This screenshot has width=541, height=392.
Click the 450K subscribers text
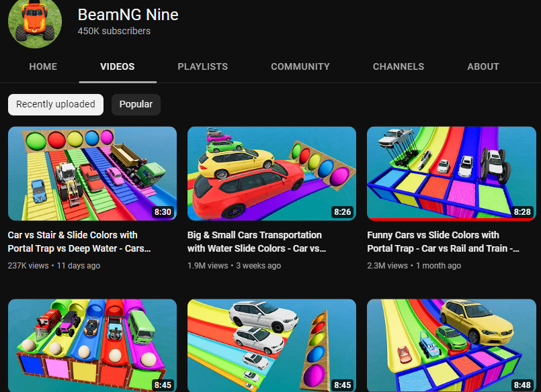coord(114,31)
